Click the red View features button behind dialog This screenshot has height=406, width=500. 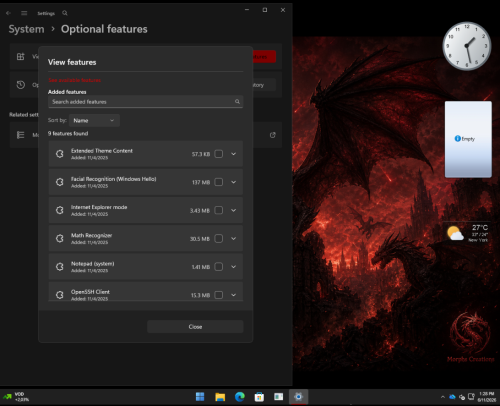[264, 57]
